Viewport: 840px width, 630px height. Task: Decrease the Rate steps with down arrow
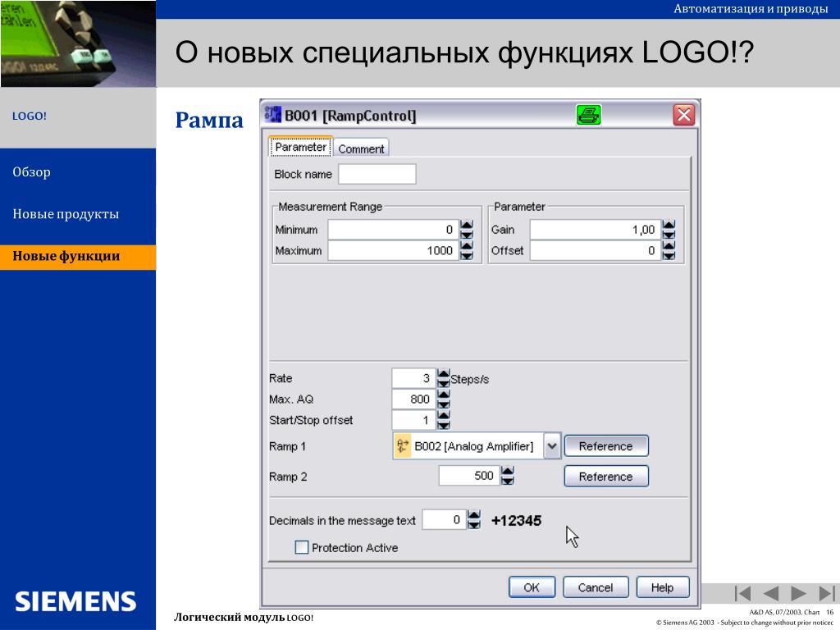444,383
